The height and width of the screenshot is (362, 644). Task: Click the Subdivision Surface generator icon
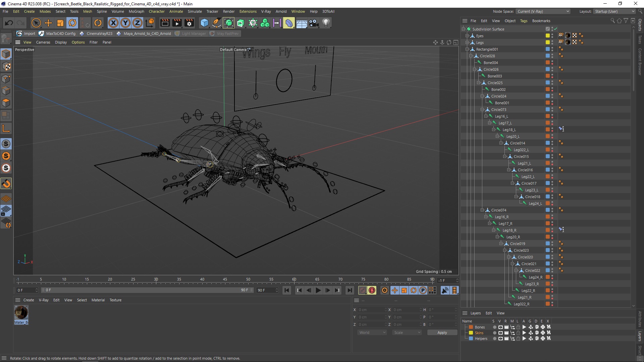pos(229,23)
